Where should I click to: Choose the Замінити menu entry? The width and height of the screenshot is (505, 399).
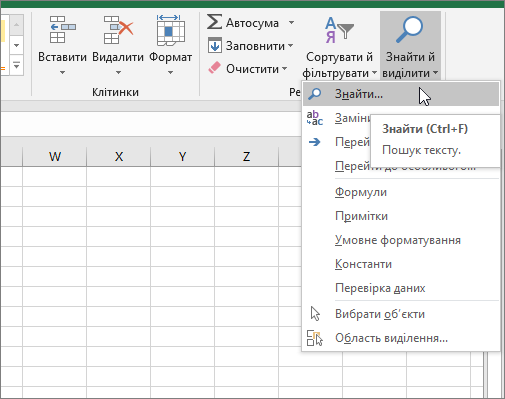352,118
